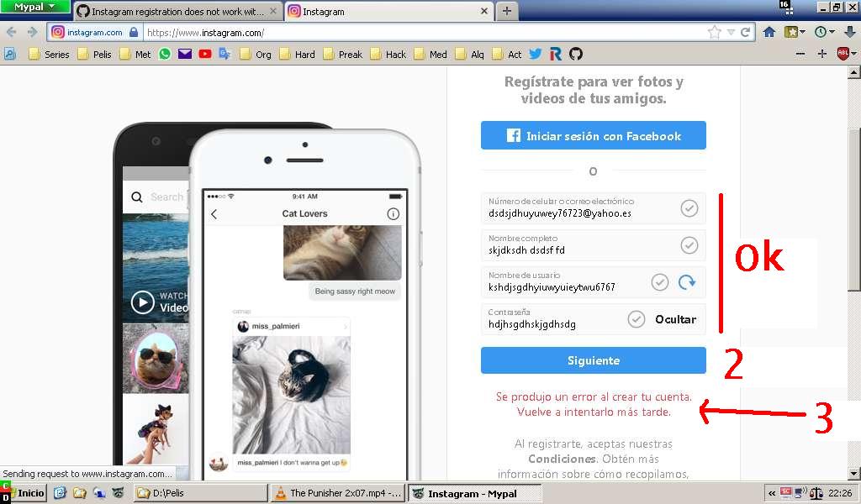
Task: Click the vertical scrollbar thumb
Action: point(854,209)
